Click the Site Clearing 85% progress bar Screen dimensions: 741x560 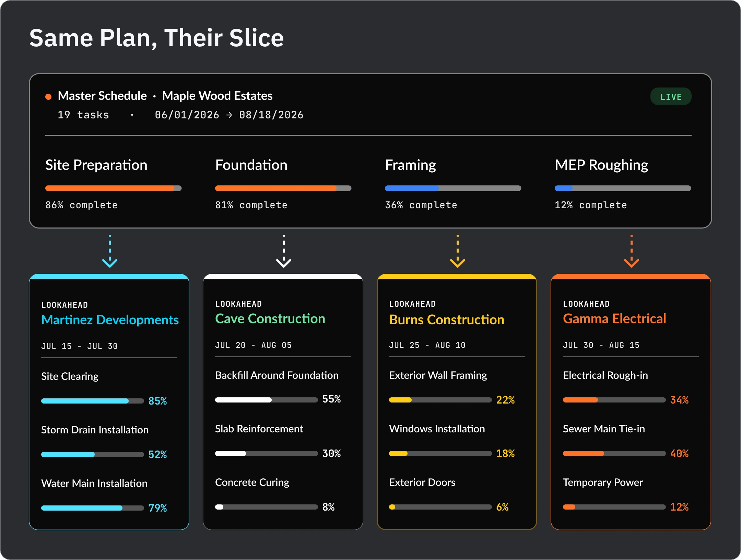tap(92, 401)
